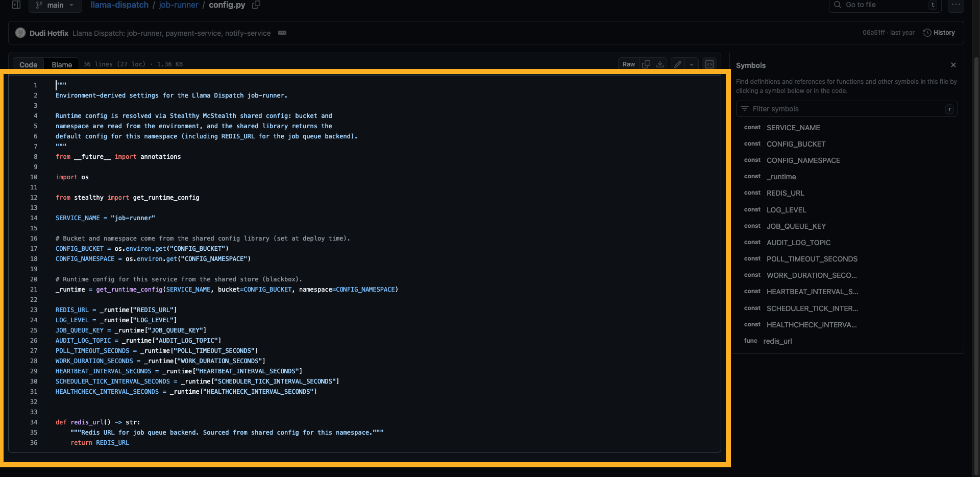Search using the Go to file field
This screenshot has height=477, width=980.
pyautogui.click(x=886, y=5)
